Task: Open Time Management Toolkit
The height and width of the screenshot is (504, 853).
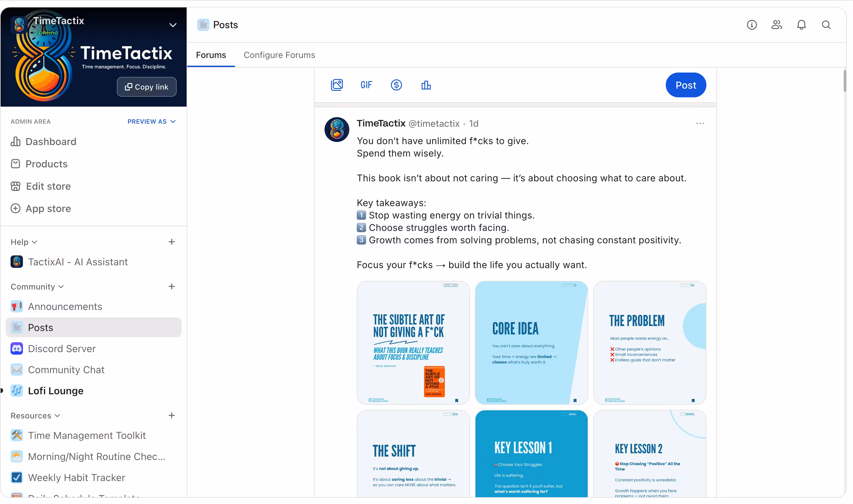Action: (x=93, y=435)
